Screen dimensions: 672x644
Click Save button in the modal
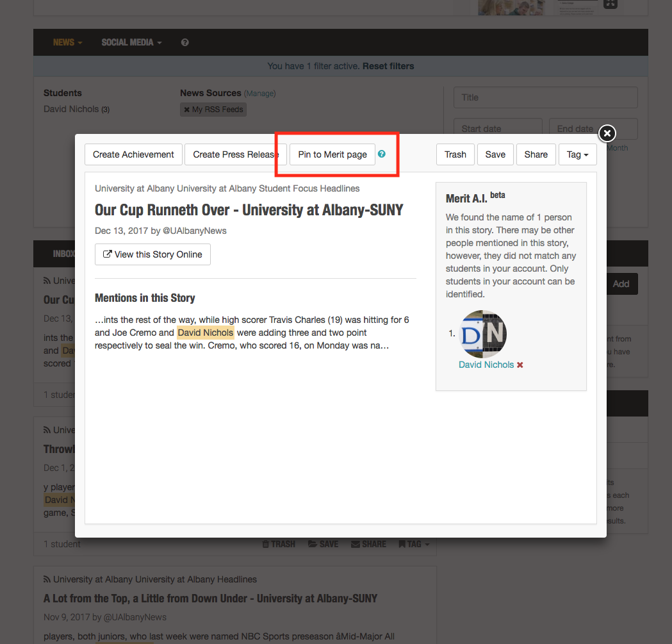pyautogui.click(x=495, y=154)
